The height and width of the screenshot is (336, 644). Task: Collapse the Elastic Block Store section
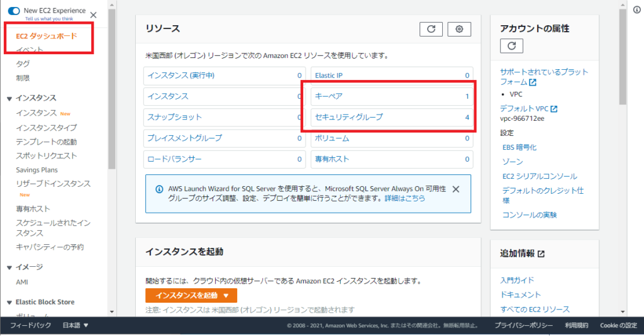pyautogui.click(x=9, y=302)
